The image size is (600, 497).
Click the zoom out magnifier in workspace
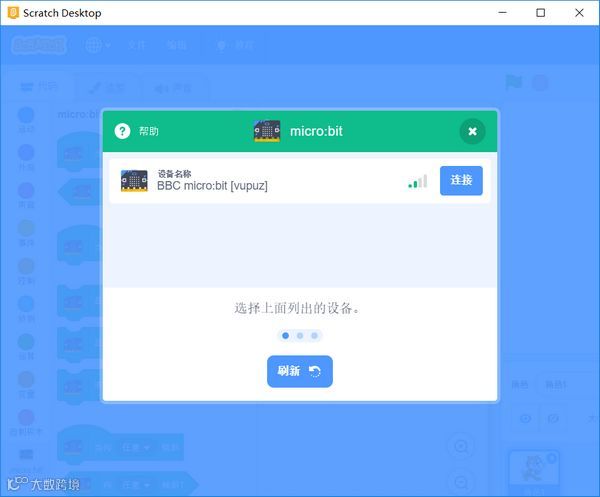pos(461,482)
